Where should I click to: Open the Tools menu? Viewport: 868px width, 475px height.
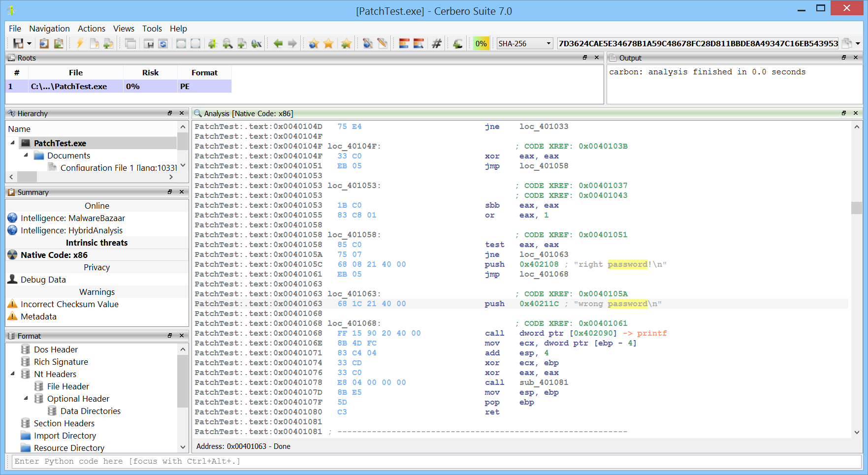click(x=152, y=29)
